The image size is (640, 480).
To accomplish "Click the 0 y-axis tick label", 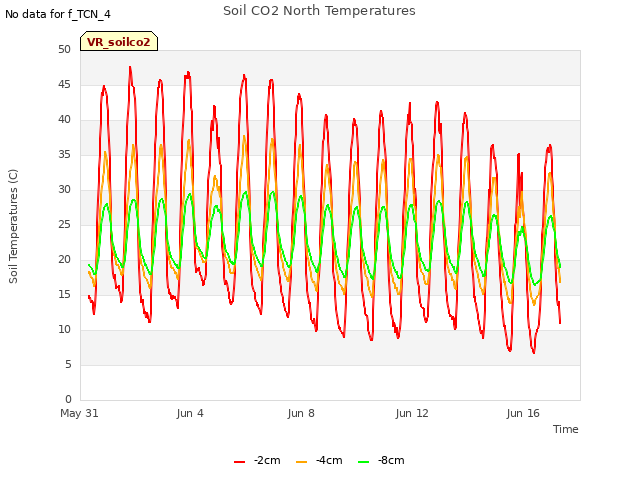I will [68, 399].
